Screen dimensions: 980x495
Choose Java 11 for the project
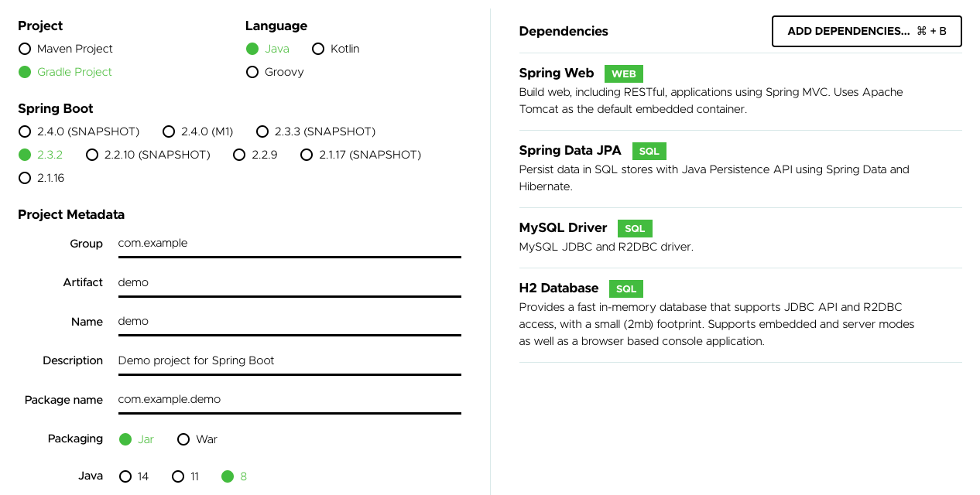pos(179,476)
